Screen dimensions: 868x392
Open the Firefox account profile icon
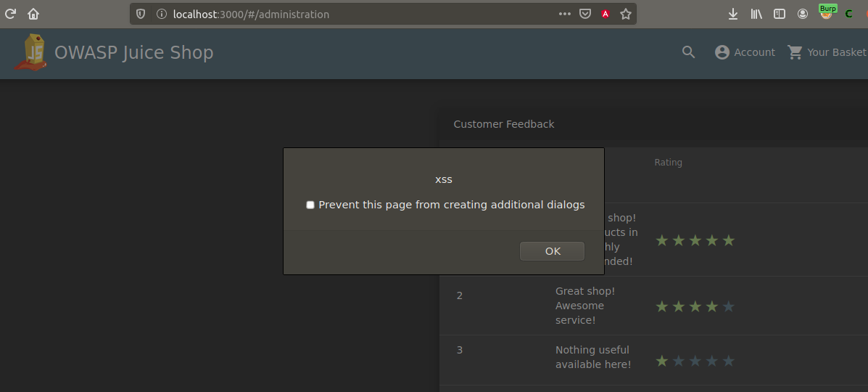click(803, 14)
